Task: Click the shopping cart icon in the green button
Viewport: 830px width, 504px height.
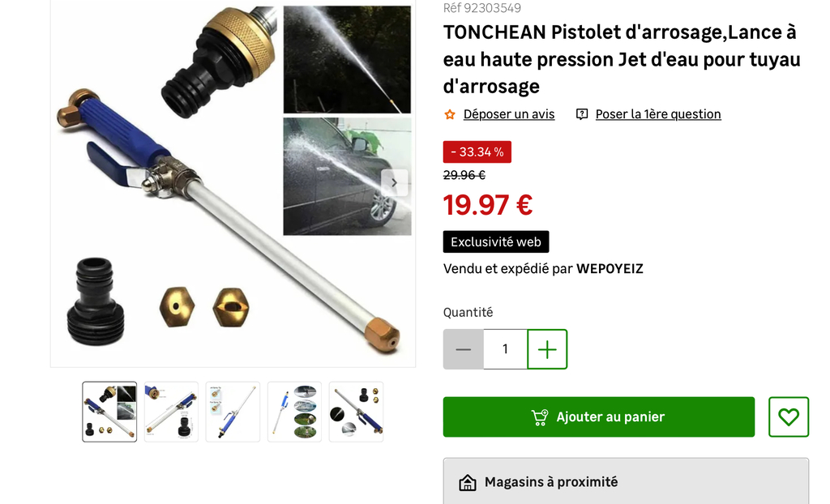Action: point(540,417)
